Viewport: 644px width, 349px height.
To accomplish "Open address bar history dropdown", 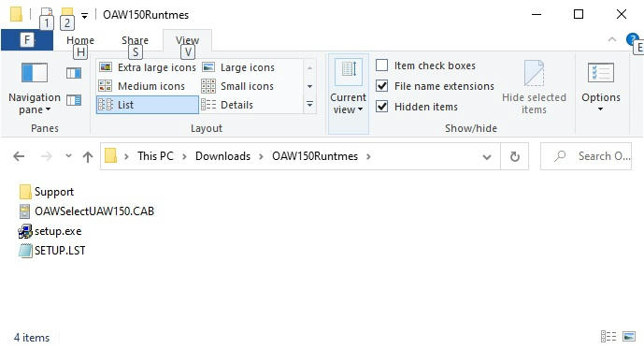I will coord(487,156).
